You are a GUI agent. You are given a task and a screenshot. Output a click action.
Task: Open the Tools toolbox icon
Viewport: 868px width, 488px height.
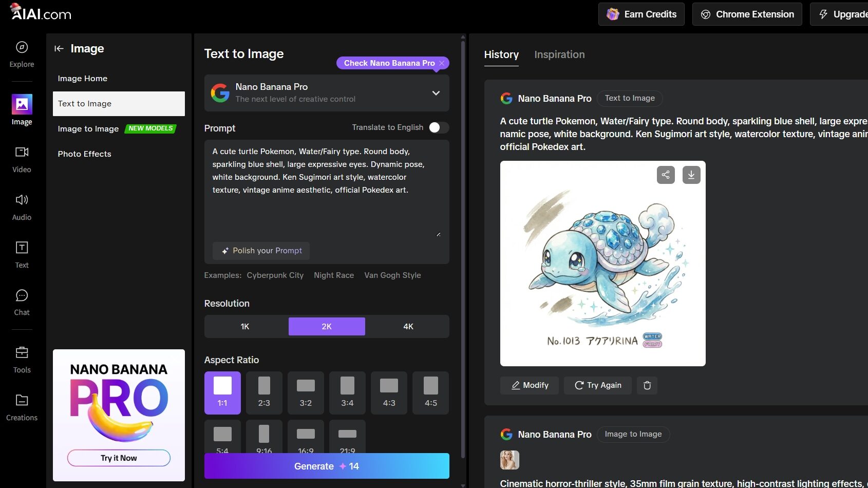point(22,352)
